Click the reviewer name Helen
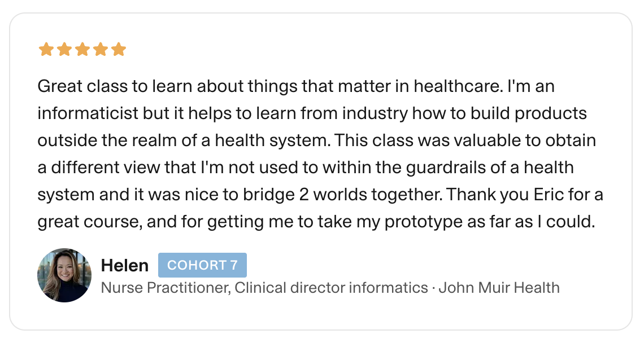The height and width of the screenshot is (343, 644). coord(124,265)
